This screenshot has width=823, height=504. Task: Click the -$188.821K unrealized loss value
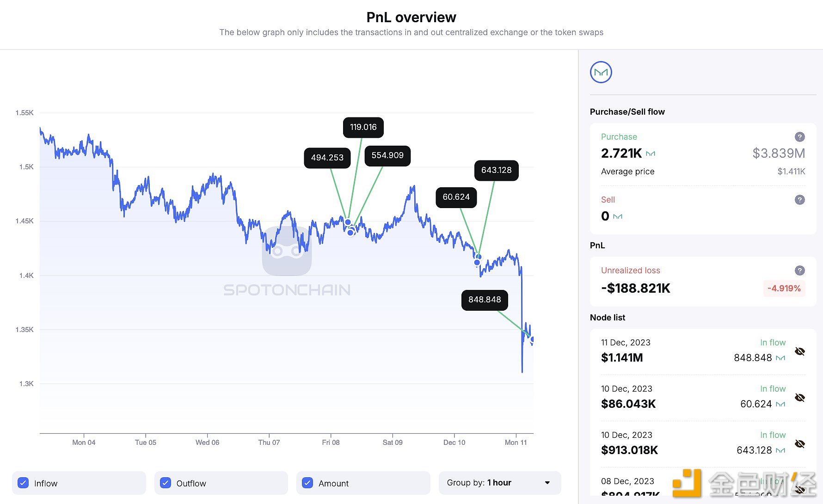pyautogui.click(x=636, y=288)
